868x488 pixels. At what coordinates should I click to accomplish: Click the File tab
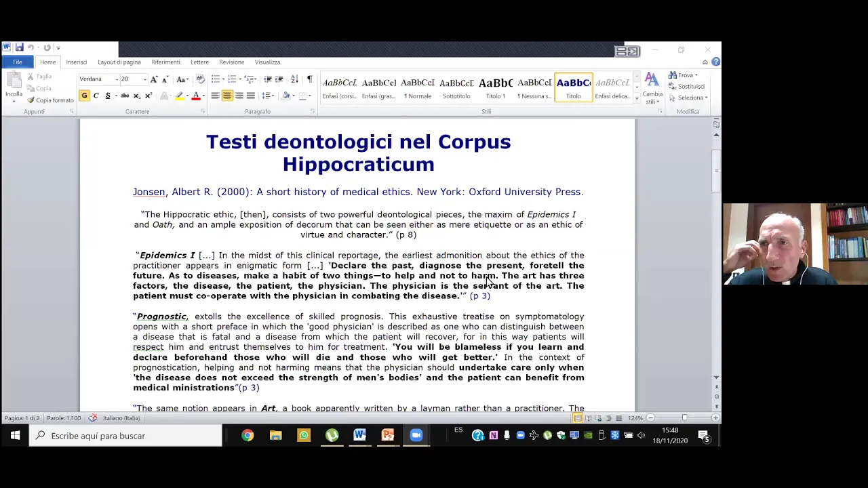click(x=18, y=62)
